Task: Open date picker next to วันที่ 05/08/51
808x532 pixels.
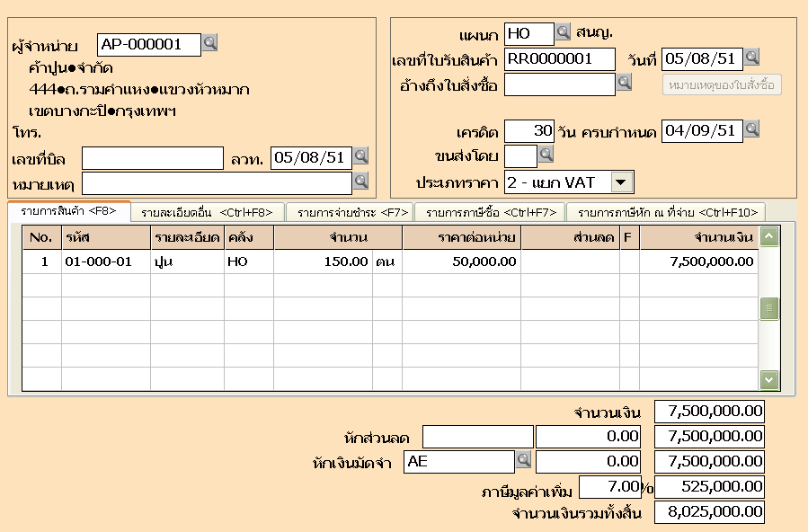Action: [x=752, y=58]
